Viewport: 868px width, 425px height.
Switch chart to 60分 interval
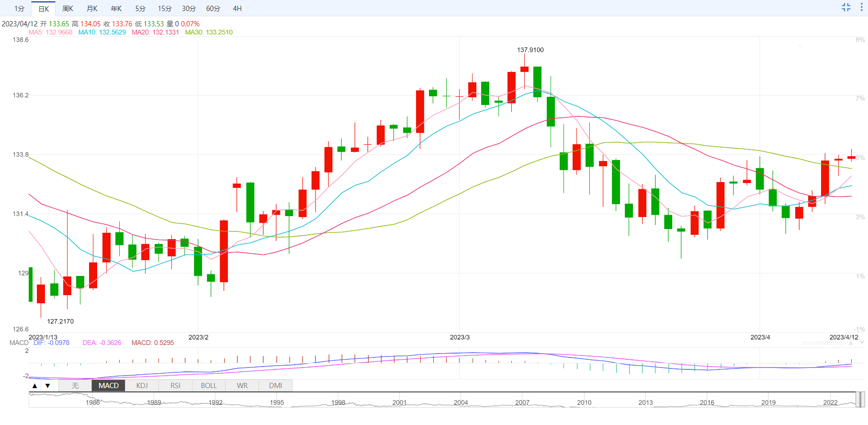(x=213, y=9)
